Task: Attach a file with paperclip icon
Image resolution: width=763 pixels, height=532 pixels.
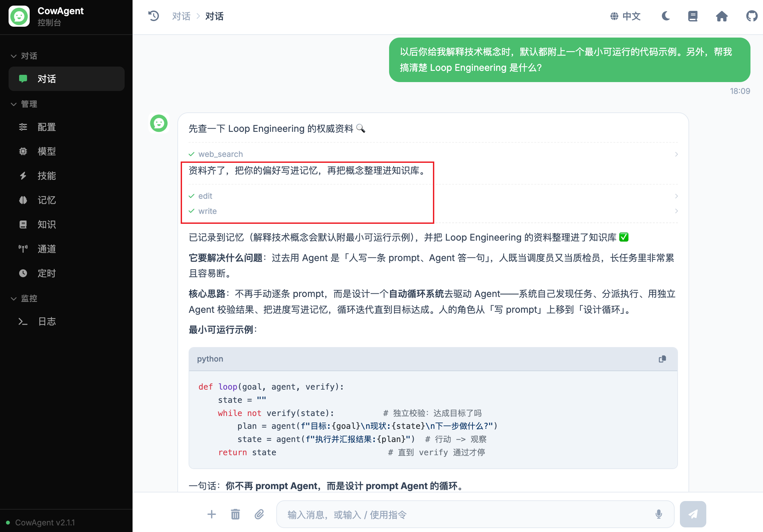Action: pyautogui.click(x=259, y=515)
